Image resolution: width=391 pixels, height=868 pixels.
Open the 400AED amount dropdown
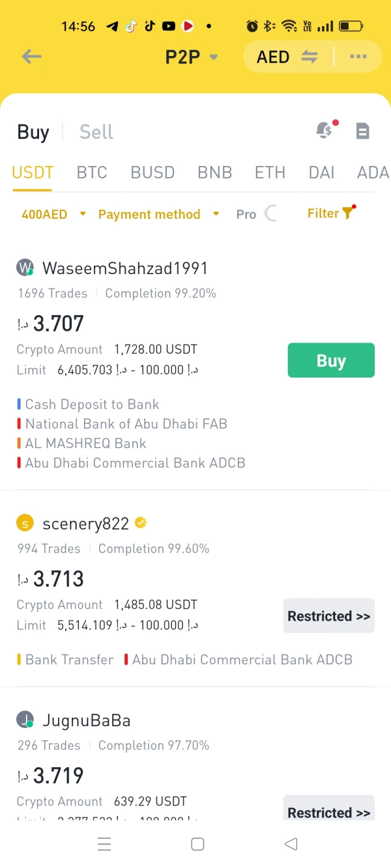click(53, 214)
